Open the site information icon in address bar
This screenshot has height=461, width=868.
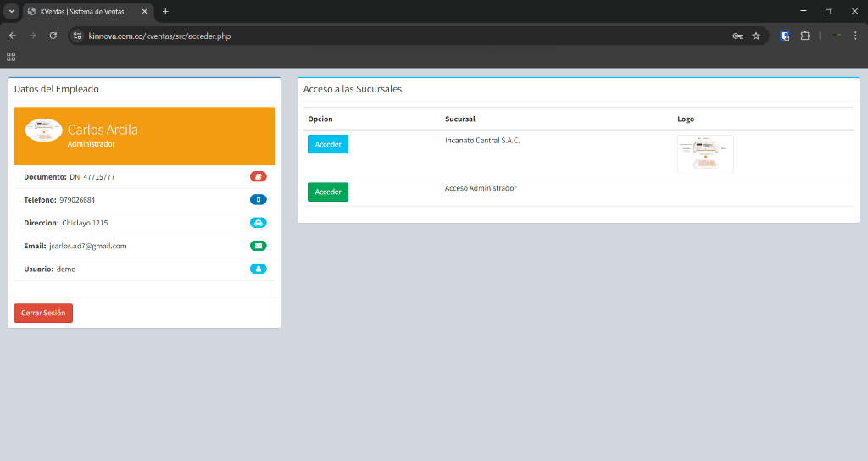click(77, 36)
